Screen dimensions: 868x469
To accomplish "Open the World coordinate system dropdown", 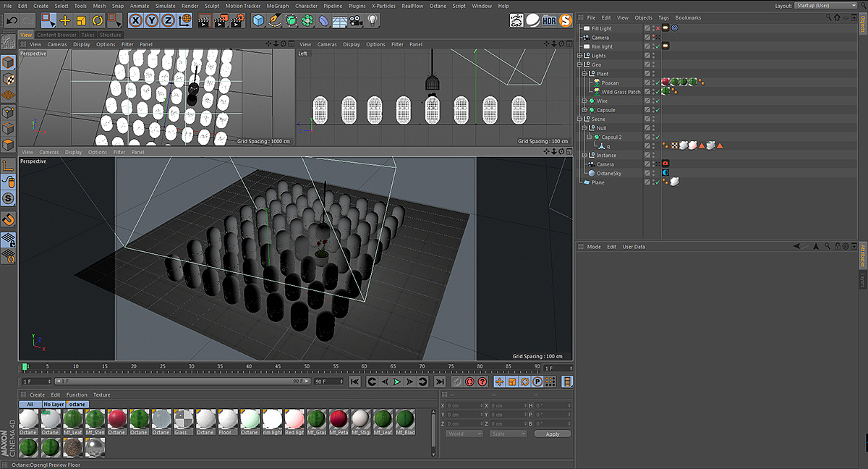I will point(464,434).
